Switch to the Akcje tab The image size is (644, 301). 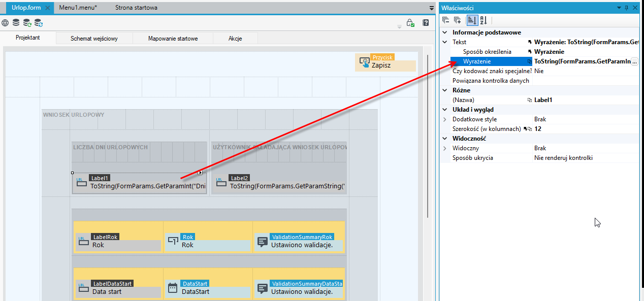tap(235, 39)
